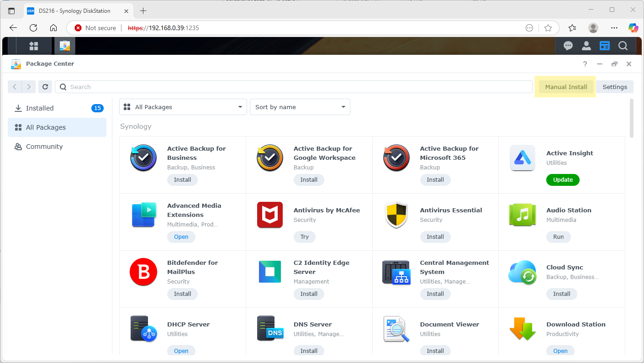Run the Audio Station package
644x363 pixels.
pyautogui.click(x=558, y=237)
